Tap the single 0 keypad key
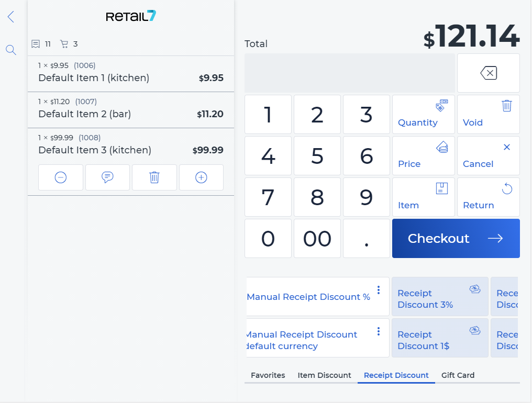The height and width of the screenshot is (403, 532). pos(268,239)
